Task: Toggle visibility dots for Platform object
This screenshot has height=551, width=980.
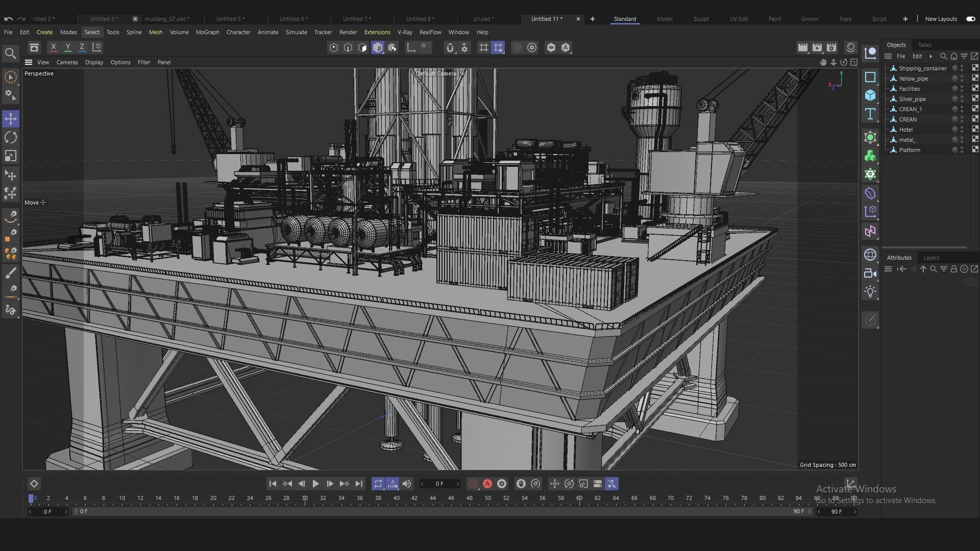Action: pyautogui.click(x=962, y=150)
